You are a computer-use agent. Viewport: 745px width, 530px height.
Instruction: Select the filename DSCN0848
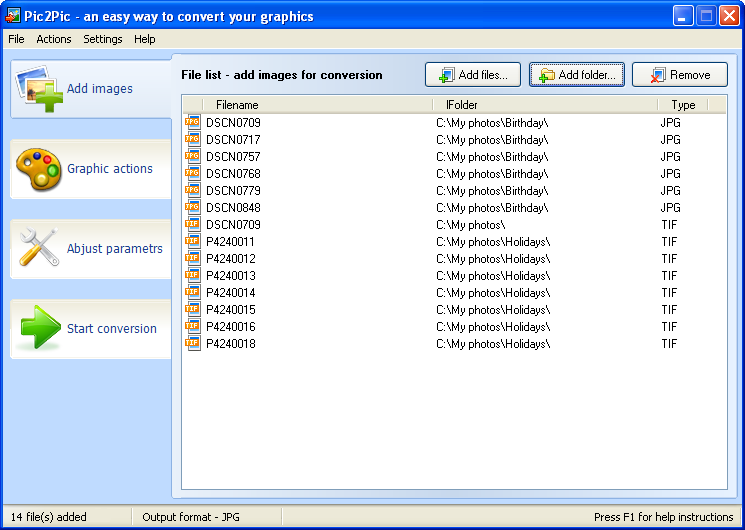point(233,208)
